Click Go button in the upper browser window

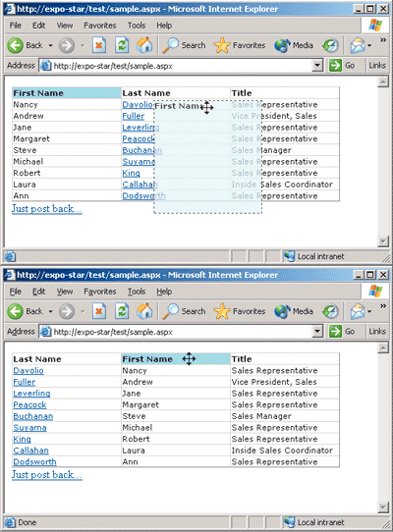342,65
